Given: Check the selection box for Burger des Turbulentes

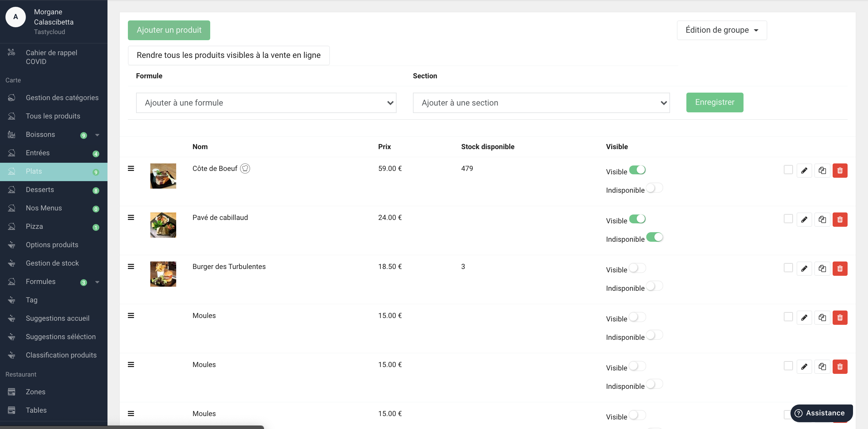Looking at the screenshot, I should pyautogui.click(x=788, y=268).
